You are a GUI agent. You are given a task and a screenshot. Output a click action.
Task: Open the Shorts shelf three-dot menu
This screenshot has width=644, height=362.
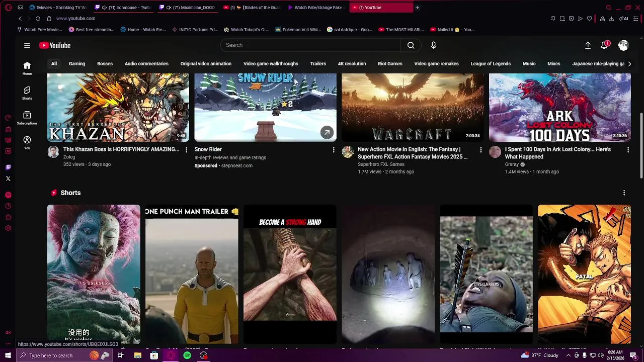point(624,193)
